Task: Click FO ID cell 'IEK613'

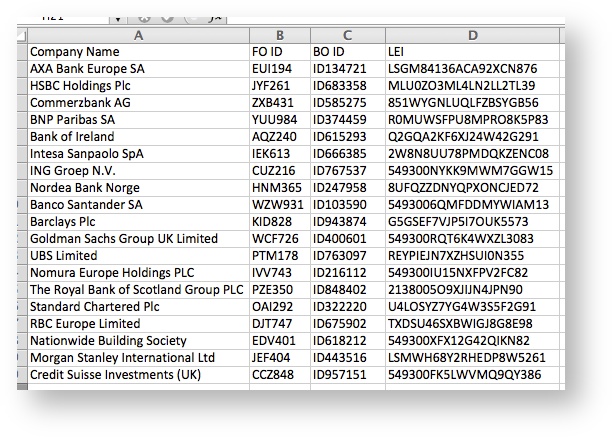Action: [x=280, y=154]
